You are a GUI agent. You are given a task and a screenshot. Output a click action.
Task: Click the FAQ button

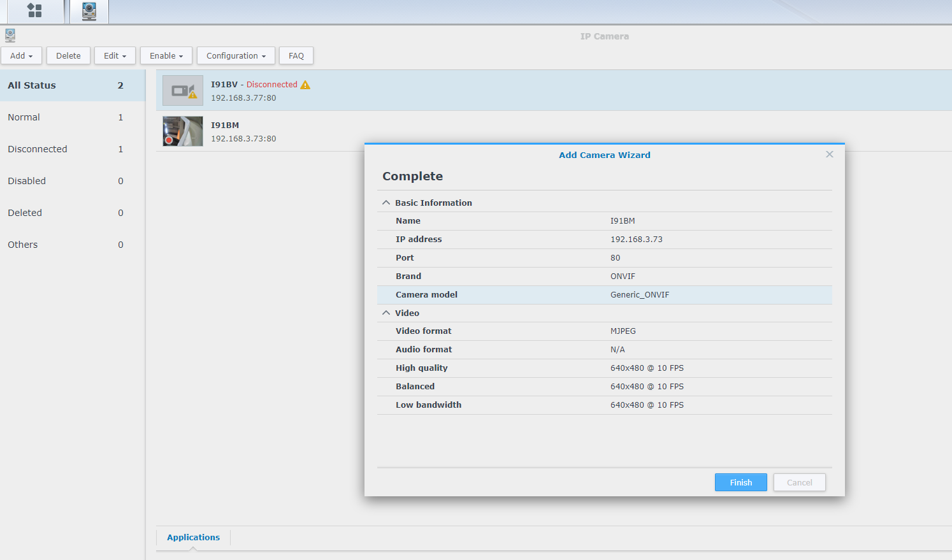pos(296,55)
